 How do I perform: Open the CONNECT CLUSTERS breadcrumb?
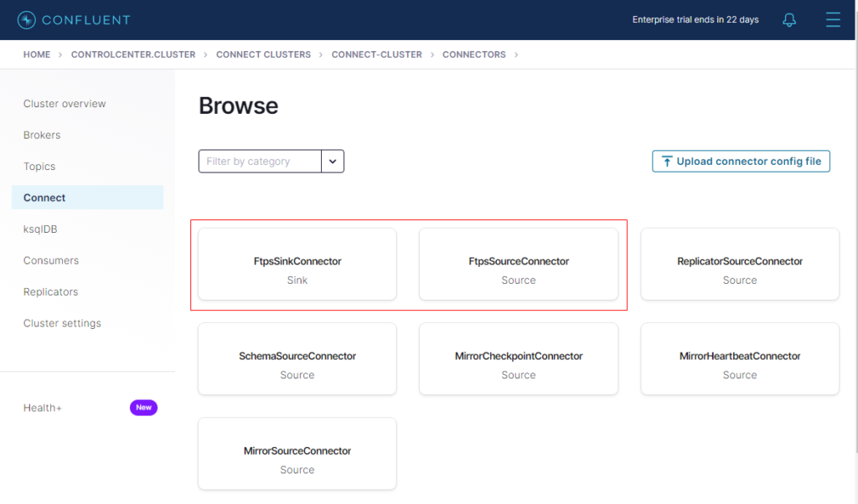(263, 54)
